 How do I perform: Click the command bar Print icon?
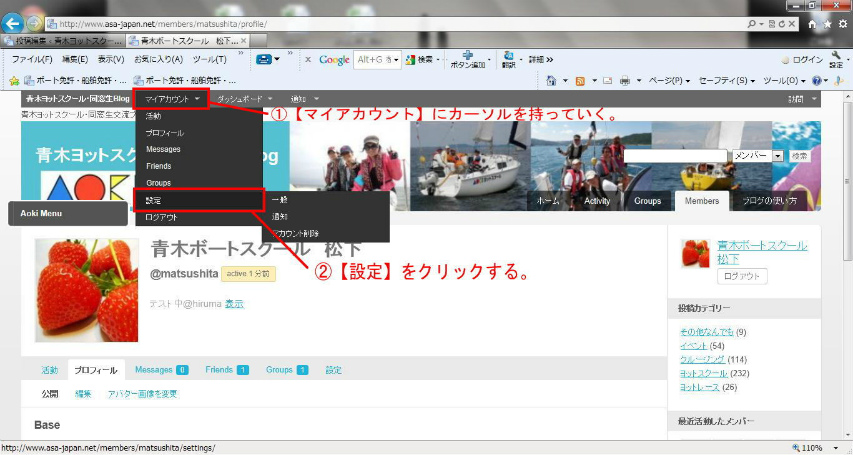[x=625, y=81]
